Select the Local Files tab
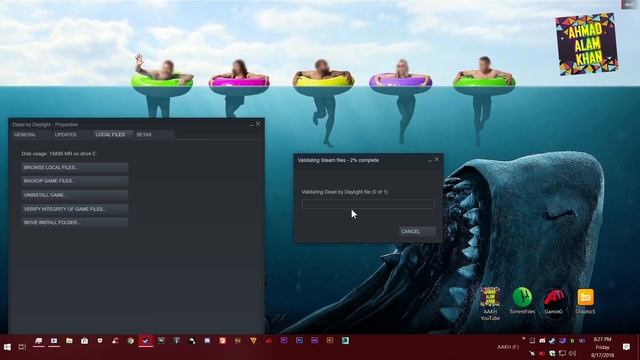640x360 pixels. (x=110, y=134)
